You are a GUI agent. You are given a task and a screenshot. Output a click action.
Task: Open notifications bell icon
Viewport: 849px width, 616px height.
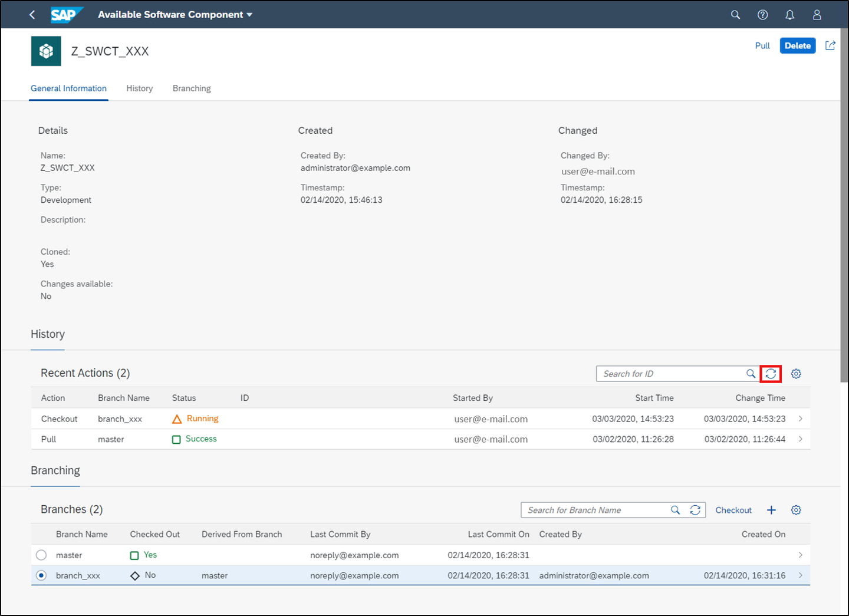pos(789,15)
